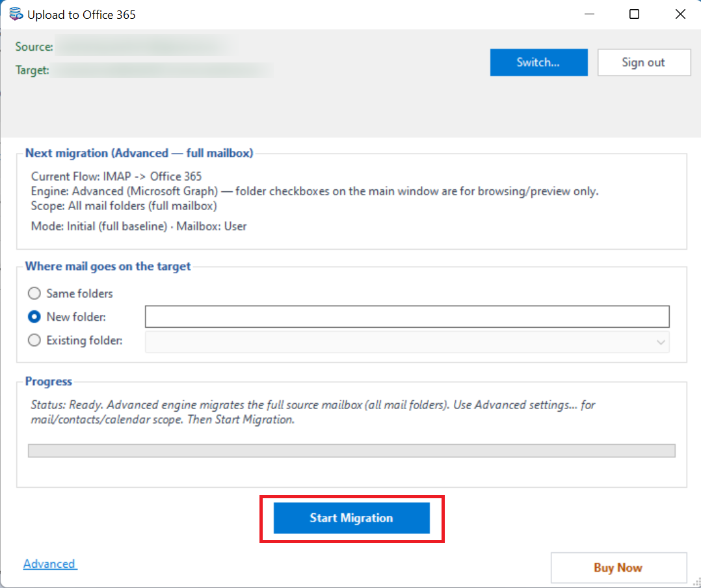Click the Buy Now button

tap(618, 567)
